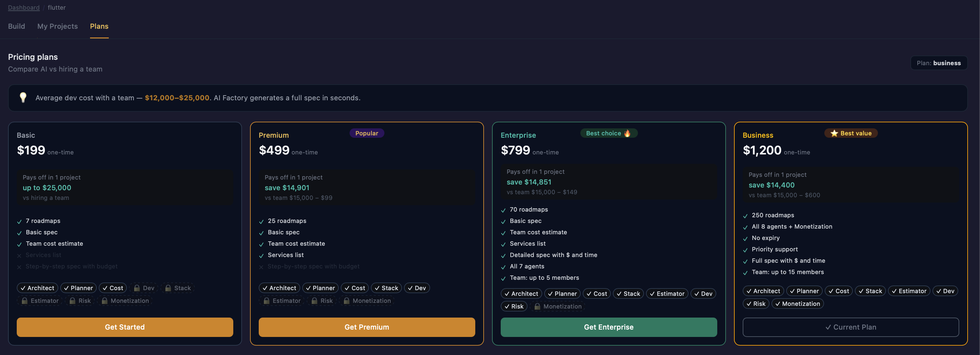Click the Stack chip in Enterprise plan

pos(628,294)
